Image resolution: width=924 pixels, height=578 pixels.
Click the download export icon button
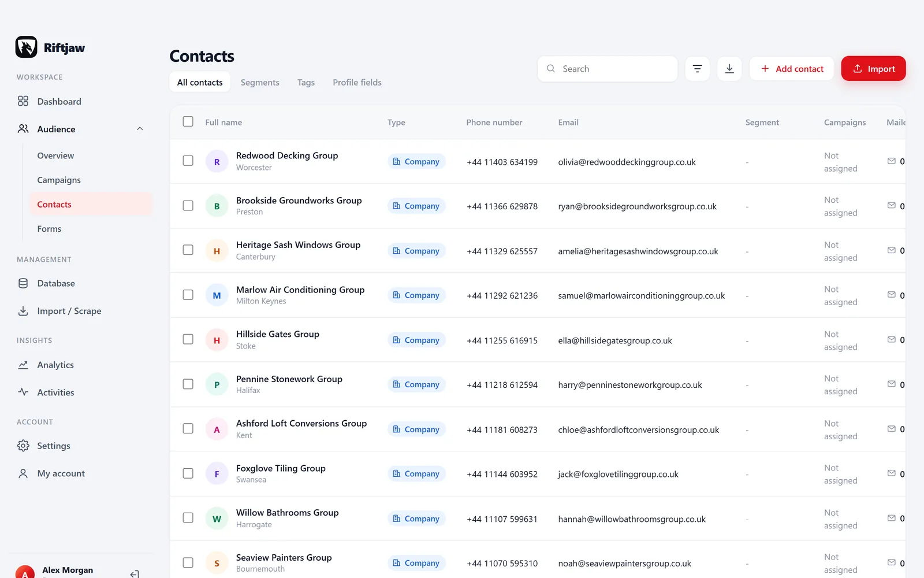729,69
